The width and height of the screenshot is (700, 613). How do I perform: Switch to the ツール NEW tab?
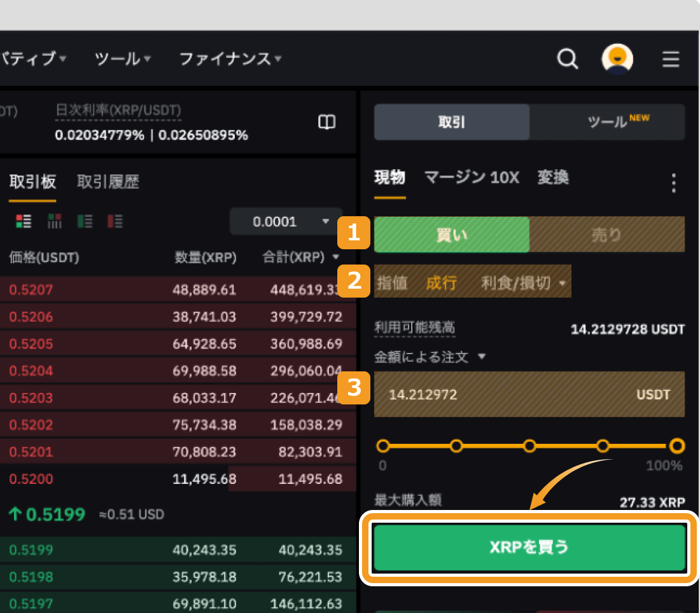[x=607, y=122]
